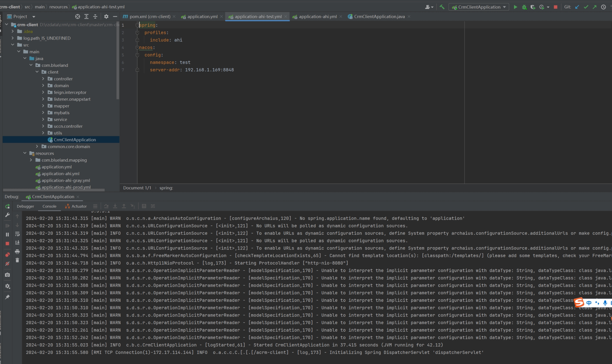Click Git commit green checkmark

tap(586, 7)
